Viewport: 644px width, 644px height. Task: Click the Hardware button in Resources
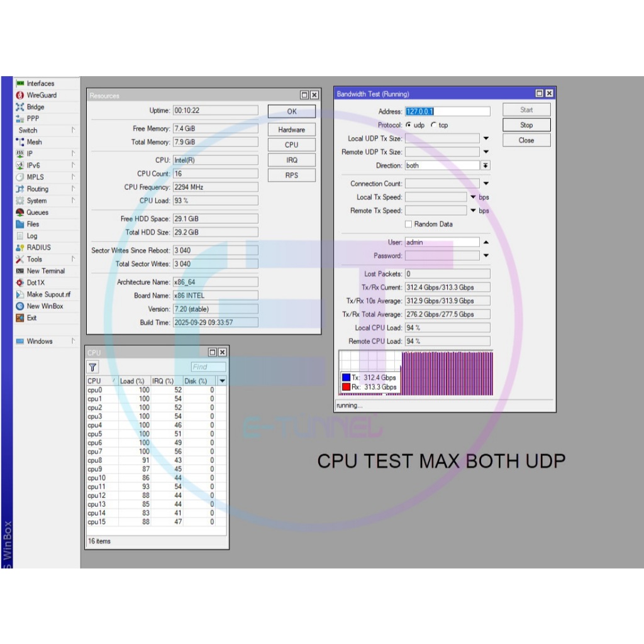coord(291,130)
